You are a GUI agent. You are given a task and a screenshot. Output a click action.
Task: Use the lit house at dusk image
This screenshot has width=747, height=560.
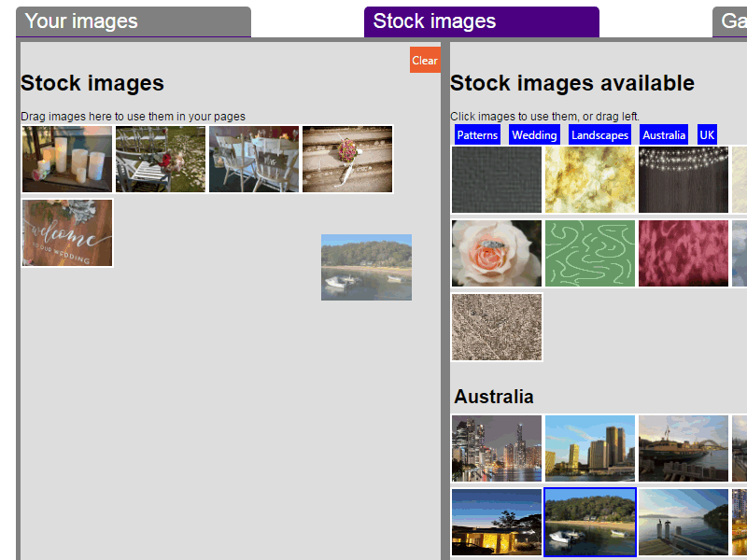coord(497,522)
